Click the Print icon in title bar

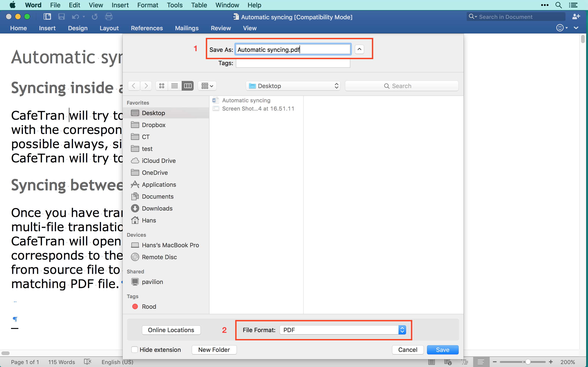(x=109, y=17)
